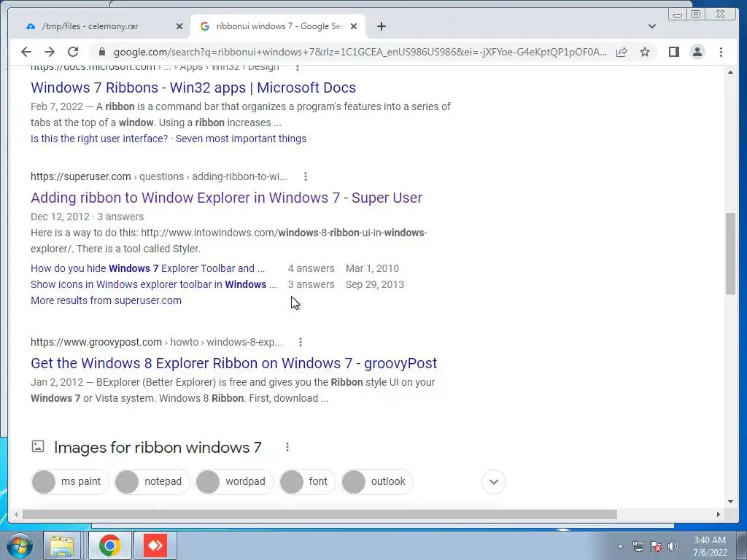This screenshot has width=747, height=560.
Task: Select the notepad image filter chip
Action: pos(152,482)
